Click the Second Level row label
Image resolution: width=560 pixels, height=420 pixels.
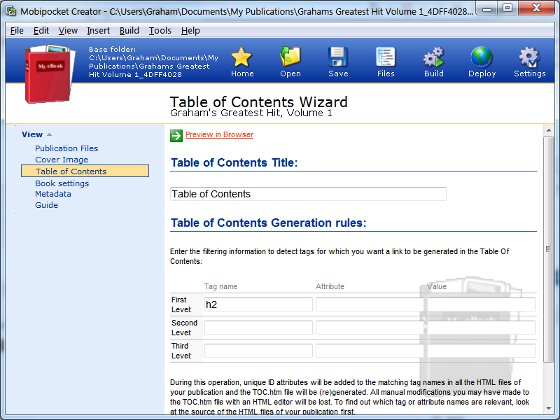(184, 328)
